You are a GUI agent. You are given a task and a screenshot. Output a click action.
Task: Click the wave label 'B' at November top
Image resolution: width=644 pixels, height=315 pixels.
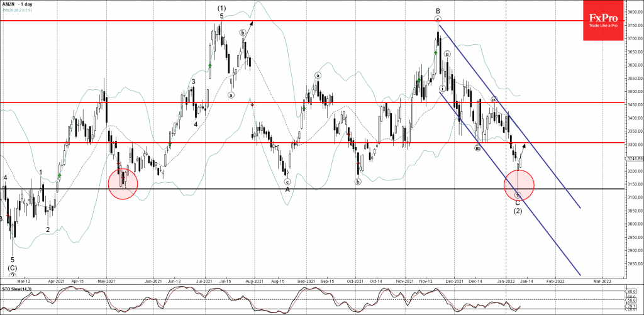pyautogui.click(x=437, y=11)
